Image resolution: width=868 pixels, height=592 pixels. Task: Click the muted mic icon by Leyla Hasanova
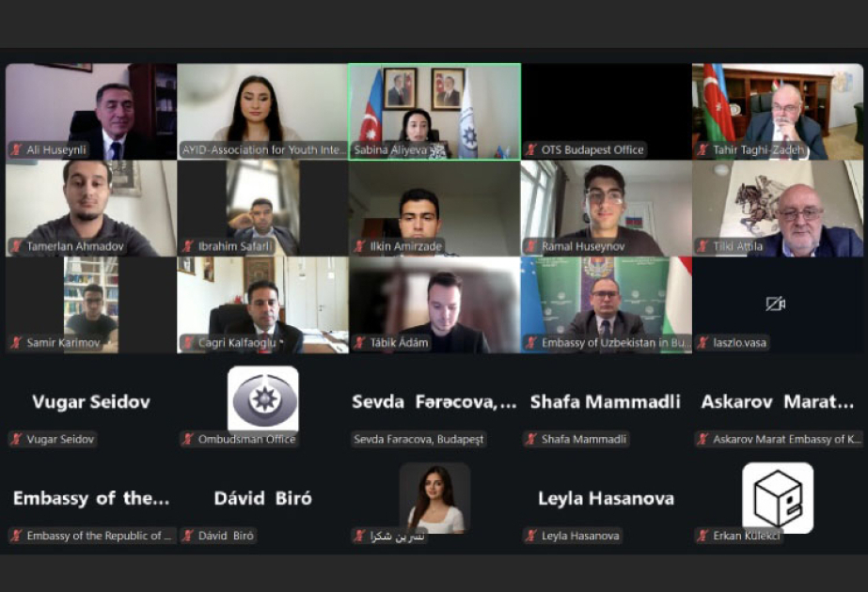point(531,535)
